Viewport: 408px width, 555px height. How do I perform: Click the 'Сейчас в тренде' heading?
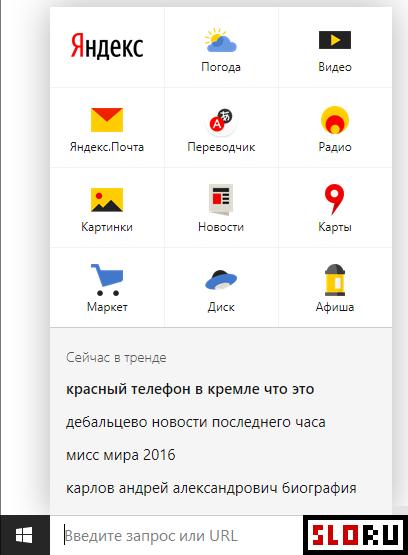(x=116, y=357)
